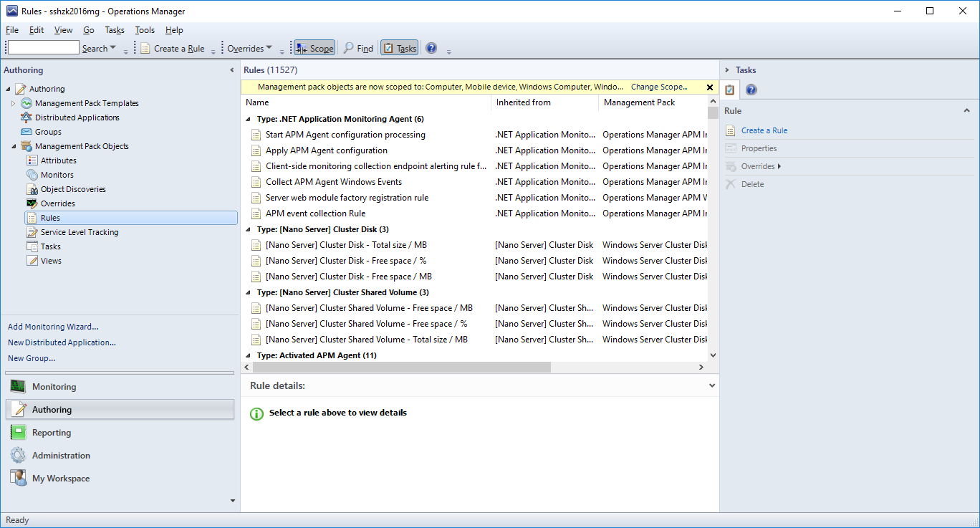Click the Service Level Tracking icon
The width and height of the screenshot is (980, 528).
click(32, 232)
